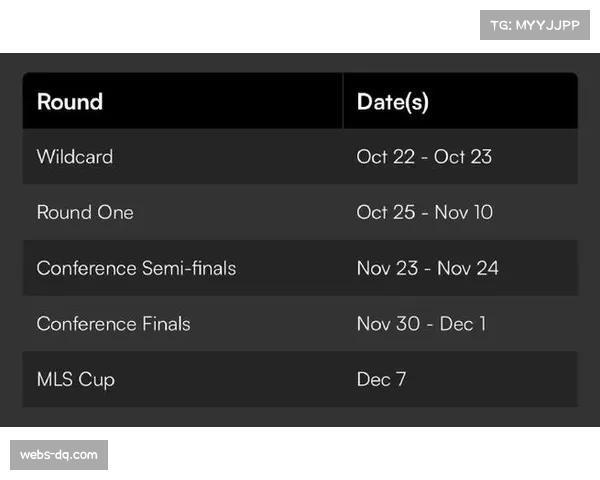
Task: Select the Wildcard round name
Action: tap(75, 157)
